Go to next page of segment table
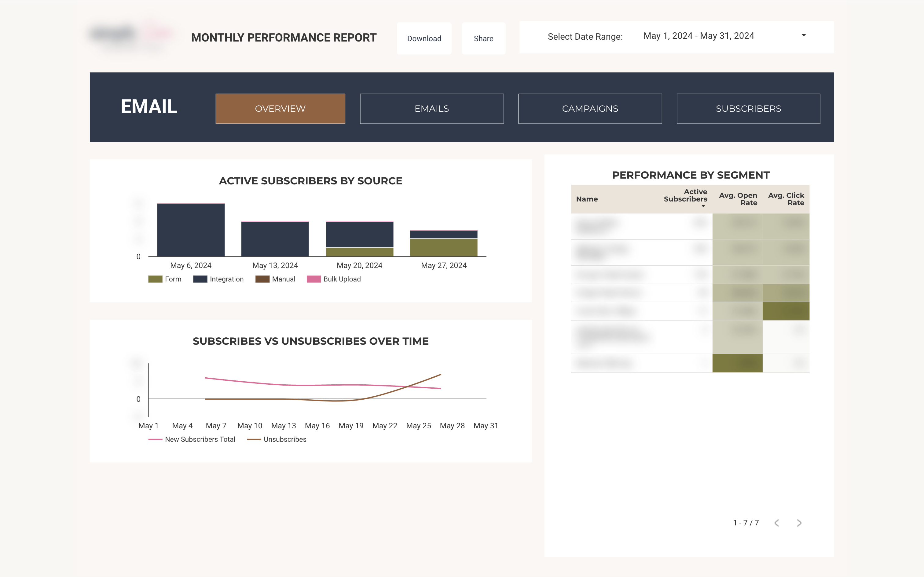 799,523
